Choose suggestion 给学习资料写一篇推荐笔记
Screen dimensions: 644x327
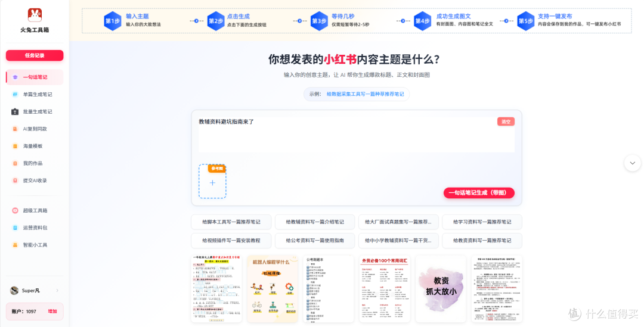482,222
